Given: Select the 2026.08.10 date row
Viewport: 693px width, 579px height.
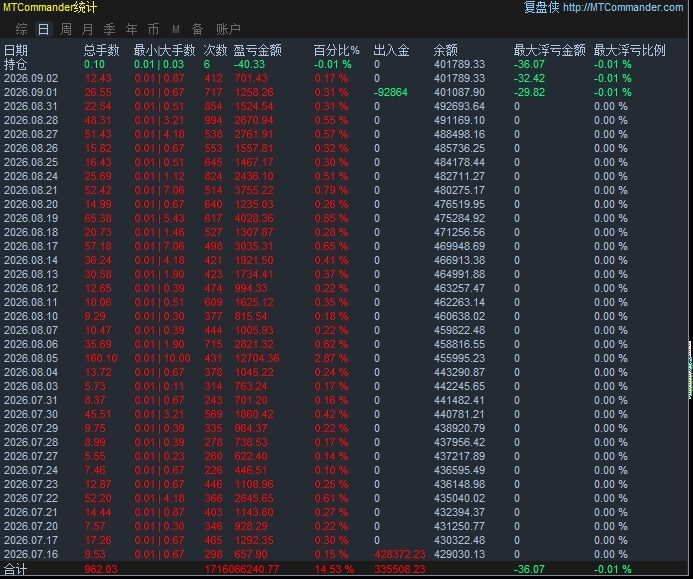Looking at the screenshot, I should [x=31, y=316].
